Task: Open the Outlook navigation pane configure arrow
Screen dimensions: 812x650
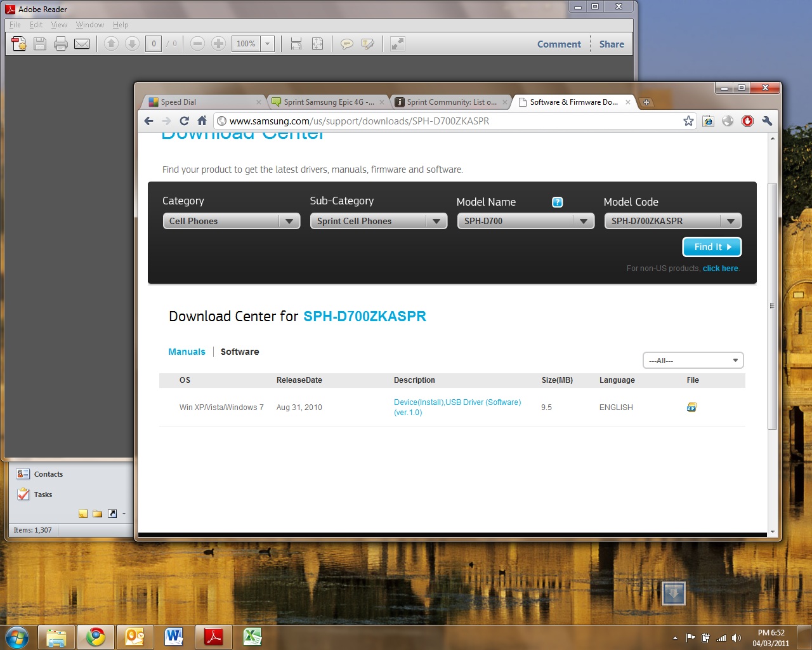Action: click(124, 514)
